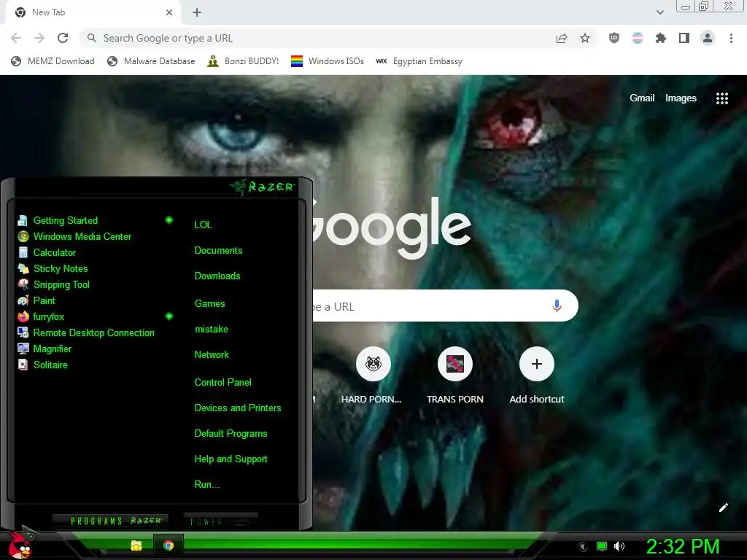Open the LOL user folder
Image resolution: width=747 pixels, height=560 pixels.
(x=203, y=225)
